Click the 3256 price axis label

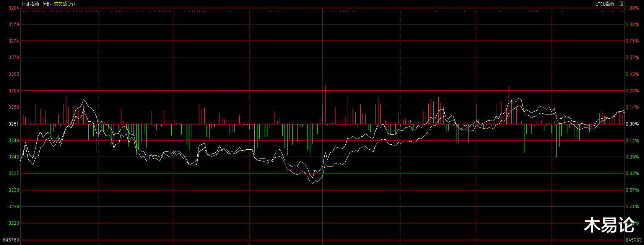tap(14, 107)
